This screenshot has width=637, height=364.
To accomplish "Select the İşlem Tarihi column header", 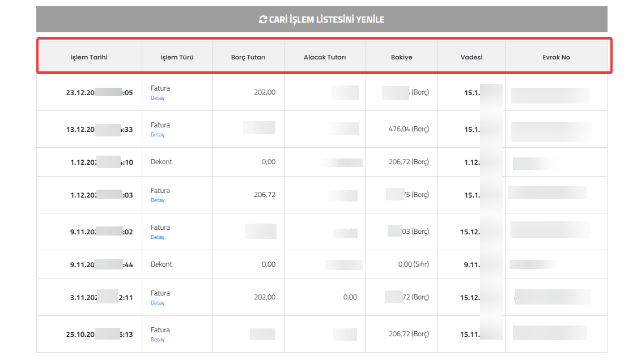I will (89, 57).
